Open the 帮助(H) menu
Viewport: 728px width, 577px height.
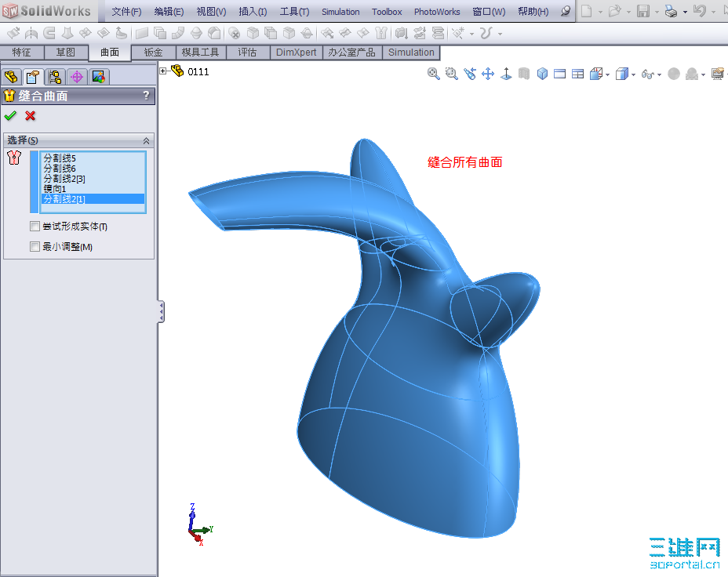pos(533,12)
